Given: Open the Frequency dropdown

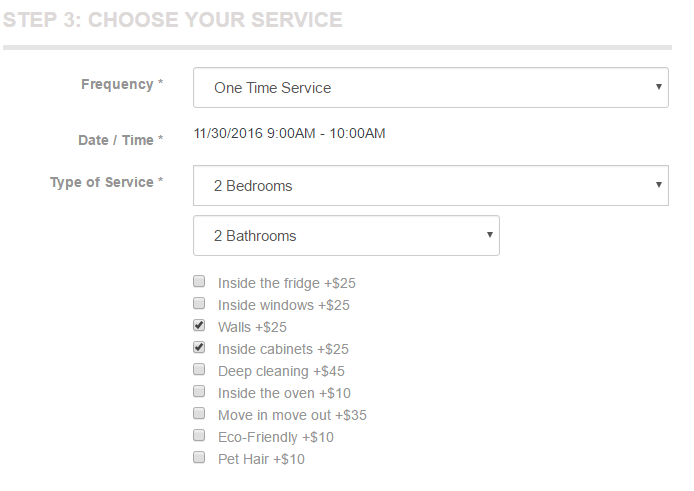Looking at the screenshot, I should (x=431, y=88).
